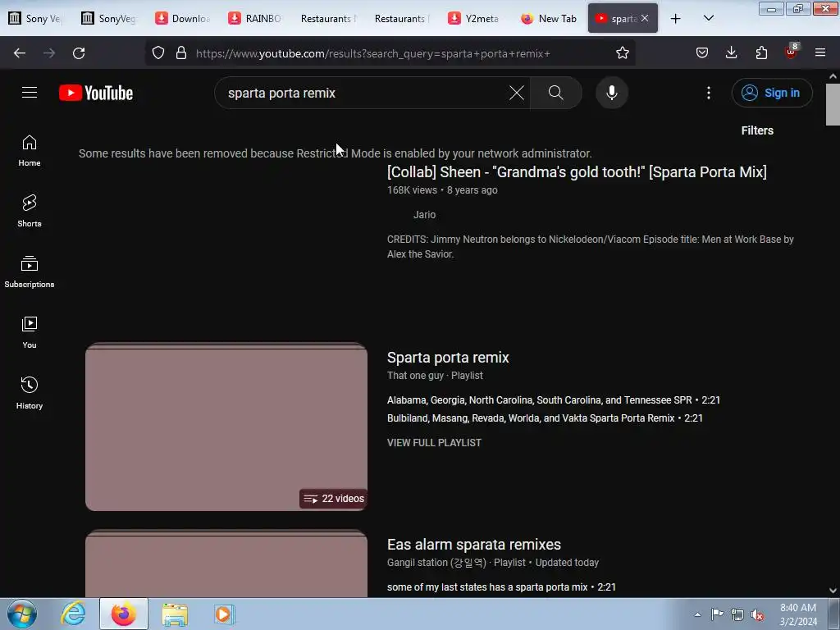Open a new browser tab
840x630 pixels.
[676, 19]
